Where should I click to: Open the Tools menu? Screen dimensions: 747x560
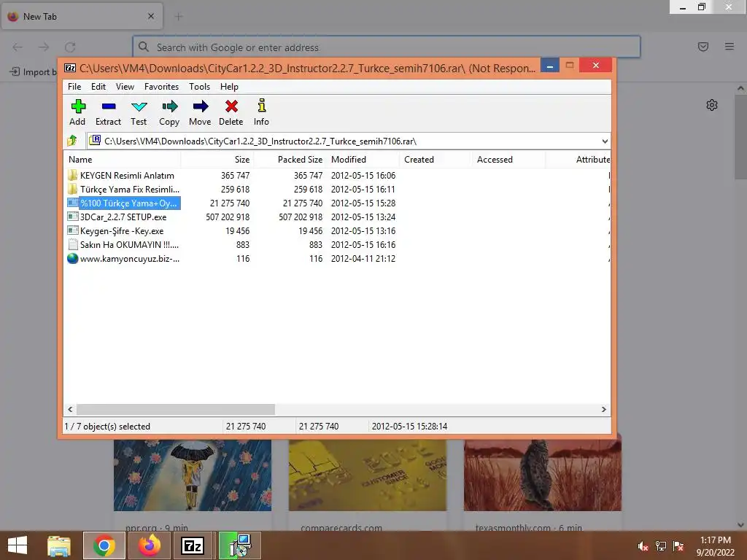pyautogui.click(x=199, y=87)
